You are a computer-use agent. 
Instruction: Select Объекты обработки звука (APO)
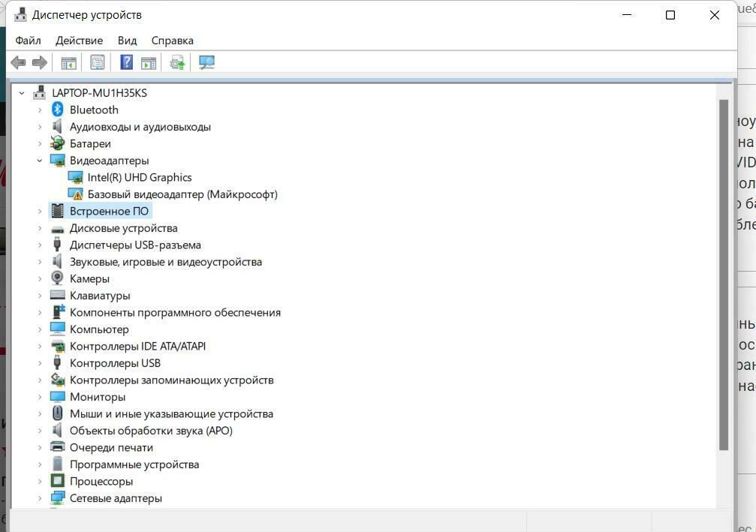(x=151, y=430)
